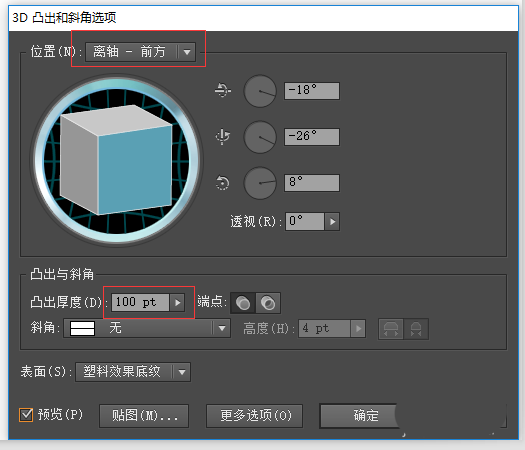Click the 3D cube rotation preview
This screenshot has height=450, width=525.
(x=117, y=161)
